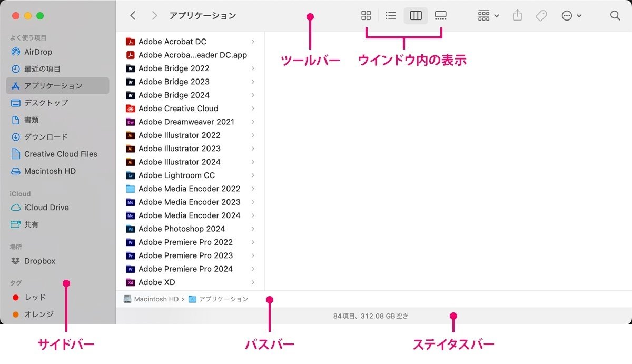632x364 pixels.
Task: Open the more actions ellipsis menu
Action: 571,16
